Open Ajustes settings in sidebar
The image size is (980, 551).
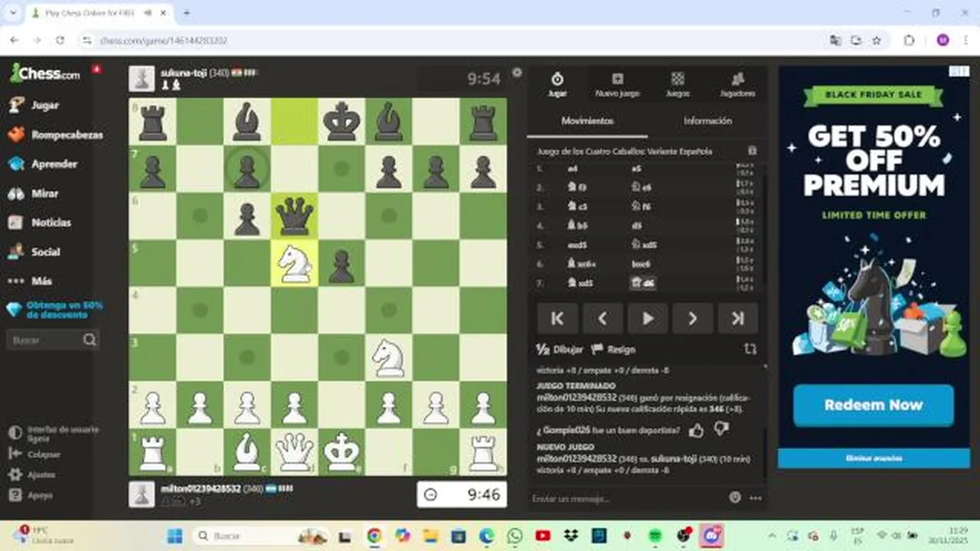click(31, 474)
